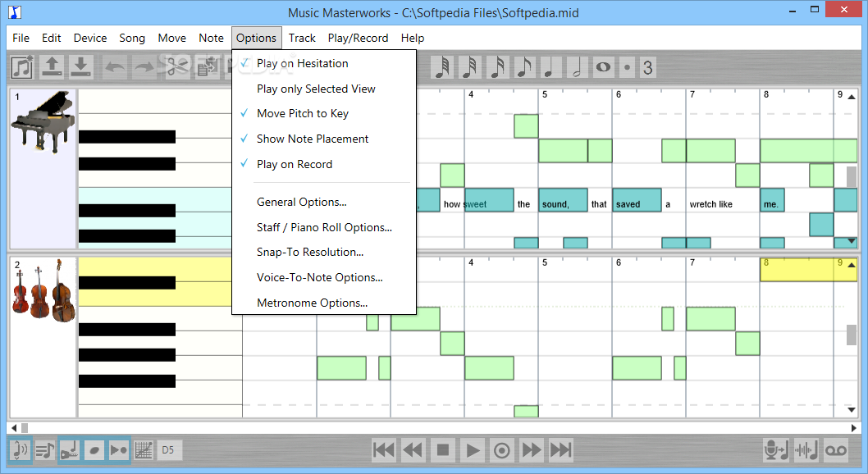The width and height of the screenshot is (868, 474).
Task: Click the snap-to grid resolution icon
Action: tap(144, 450)
